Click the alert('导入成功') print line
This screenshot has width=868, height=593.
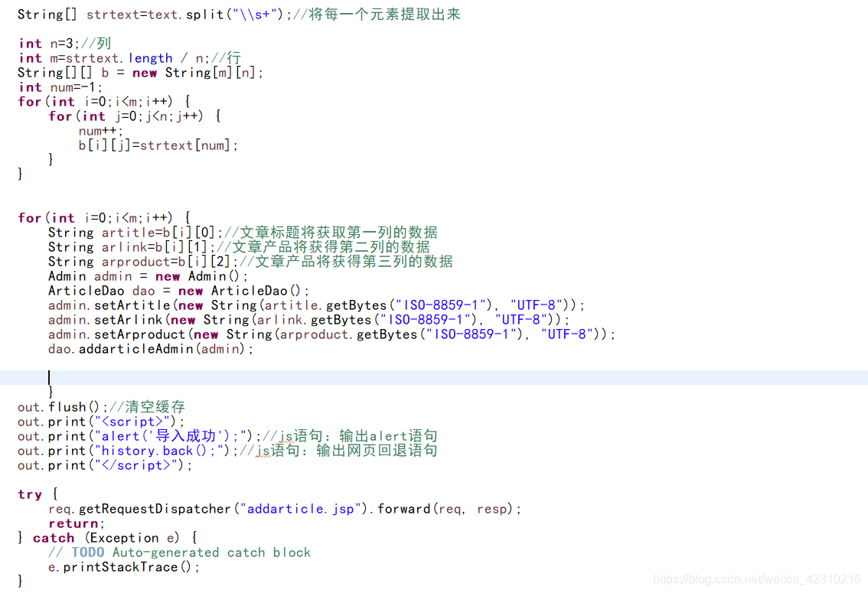tap(227, 436)
